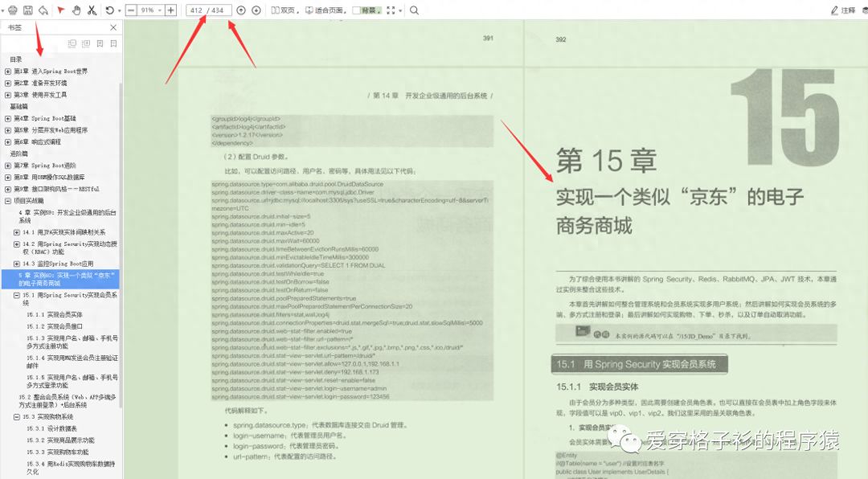Click the page number field showing 412
This screenshot has height=479, width=868.
[x=197, y=10]
